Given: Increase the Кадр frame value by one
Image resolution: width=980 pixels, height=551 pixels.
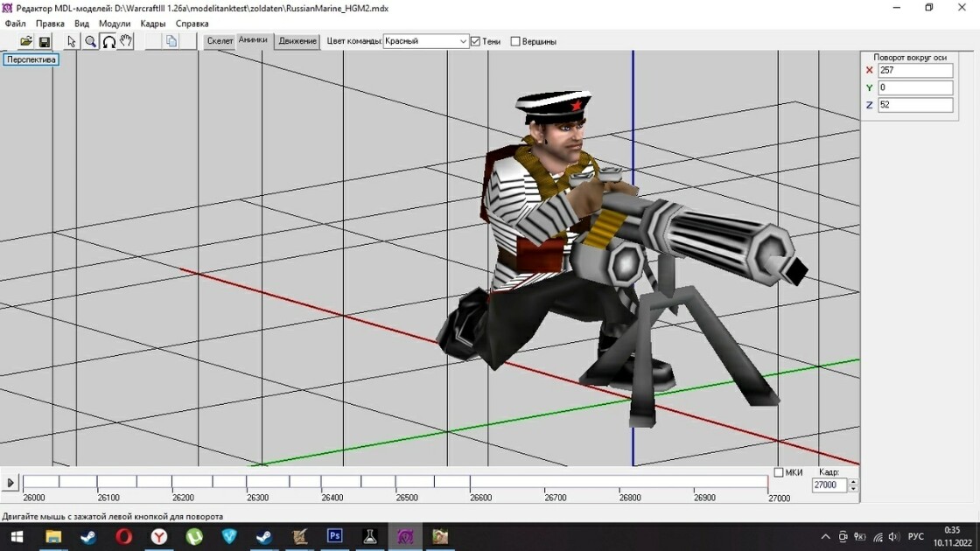Looking at the screenshot, I should [x=853, y=482].
